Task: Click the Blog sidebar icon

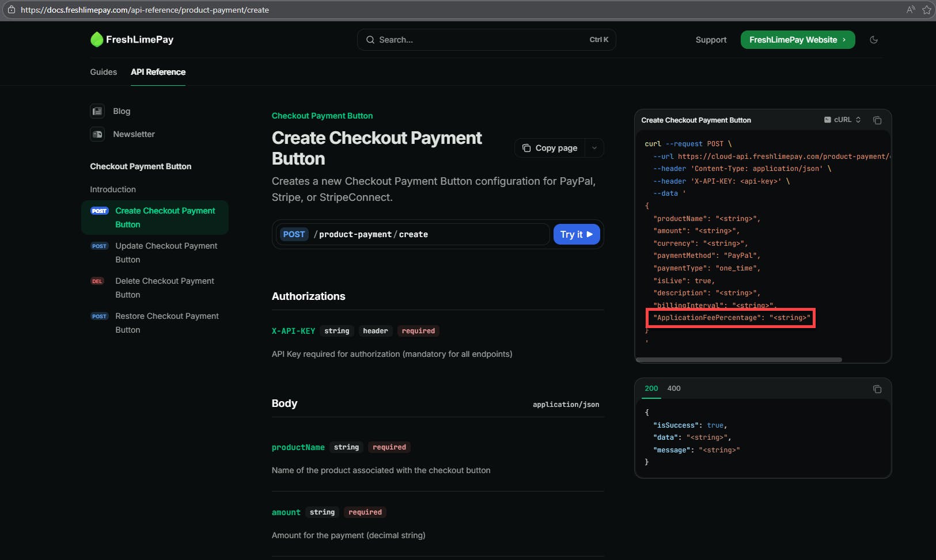Action: coord(97,111)
